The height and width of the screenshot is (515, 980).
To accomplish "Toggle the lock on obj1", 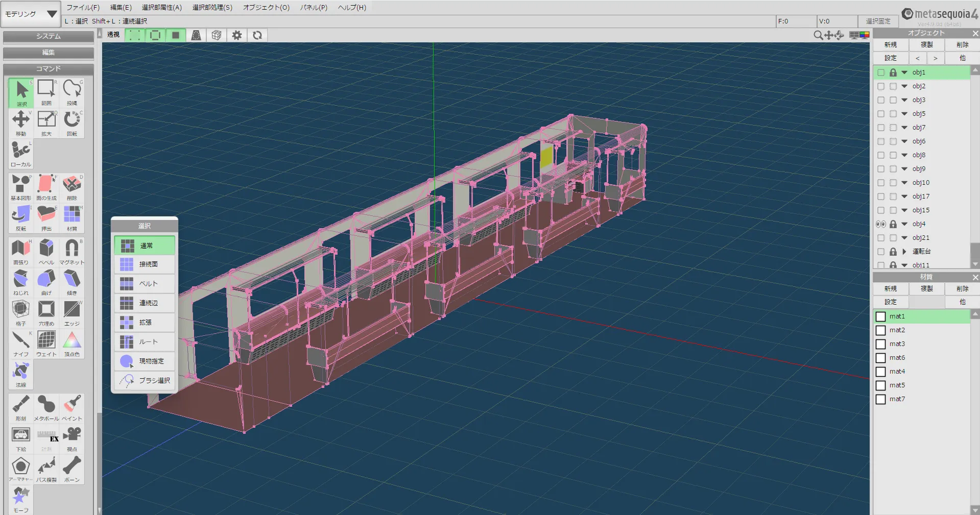I will tap(893, 72).
